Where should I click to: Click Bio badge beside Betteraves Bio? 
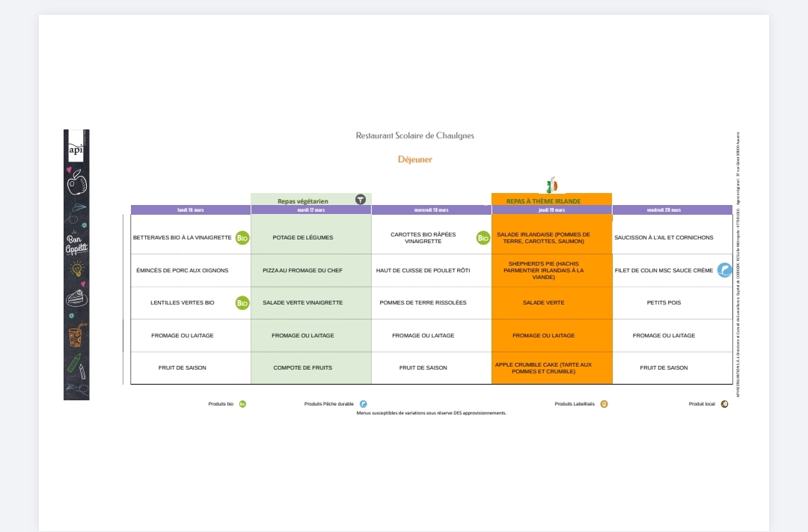click(x=242, y=238)
